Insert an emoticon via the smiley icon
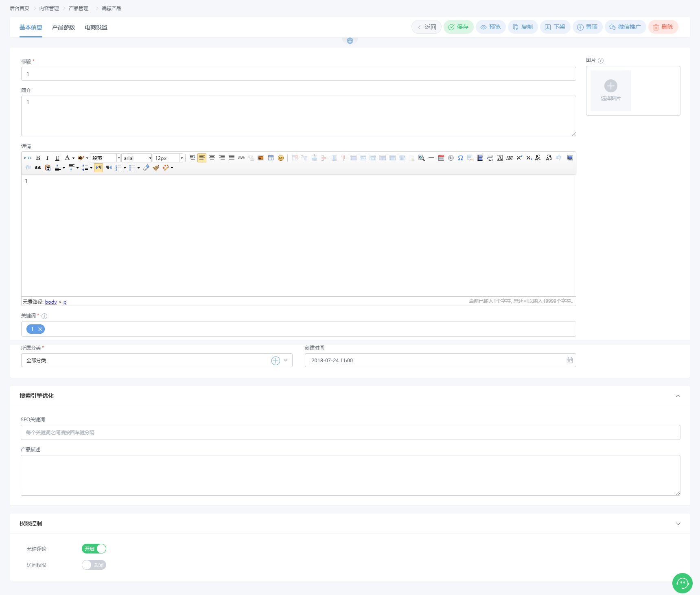The image size is (700, 595). pos(281,158)
